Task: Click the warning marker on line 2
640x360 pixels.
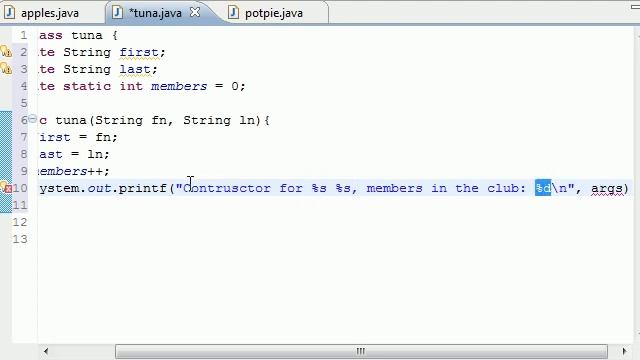Action: click(6, 51)
